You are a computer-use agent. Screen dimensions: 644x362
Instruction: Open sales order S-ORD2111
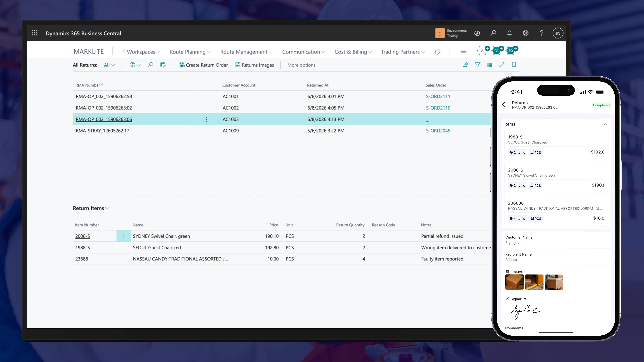coord(438,96)
